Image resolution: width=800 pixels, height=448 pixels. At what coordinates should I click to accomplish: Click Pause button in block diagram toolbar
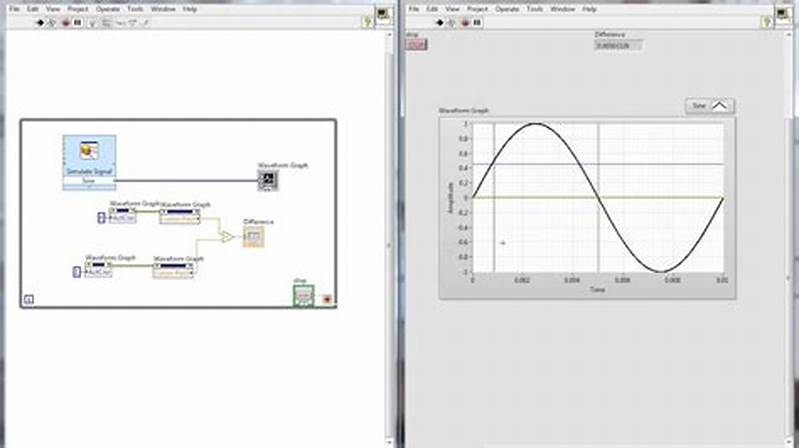[78, 22]
